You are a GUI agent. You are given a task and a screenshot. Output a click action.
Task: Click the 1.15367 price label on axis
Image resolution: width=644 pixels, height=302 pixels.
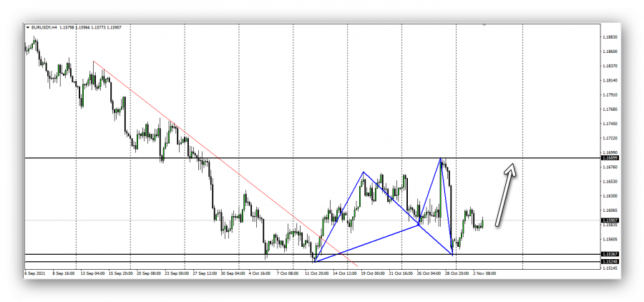point(610,255)
